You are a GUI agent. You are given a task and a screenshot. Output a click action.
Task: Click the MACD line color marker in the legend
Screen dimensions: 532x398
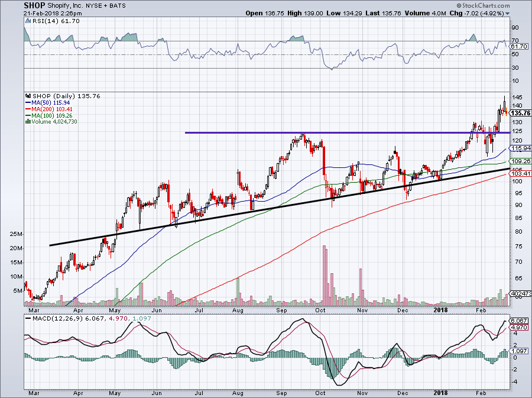click(x=28, y=319)
